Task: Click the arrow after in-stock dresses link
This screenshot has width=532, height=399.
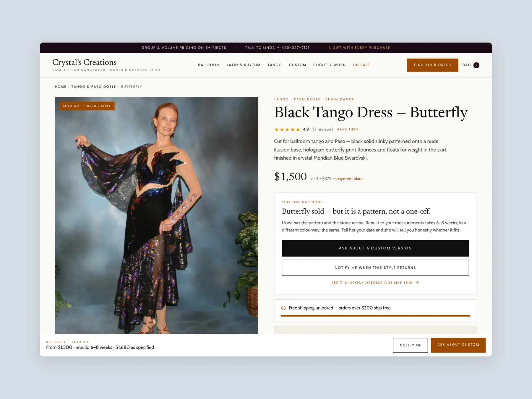Action: (x=417, y=283)
